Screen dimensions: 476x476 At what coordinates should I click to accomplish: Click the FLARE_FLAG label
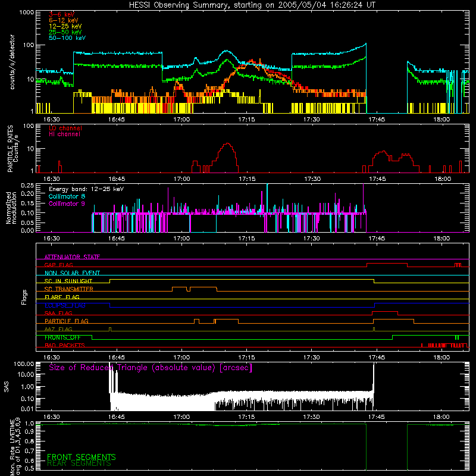[x=62, y=297]
